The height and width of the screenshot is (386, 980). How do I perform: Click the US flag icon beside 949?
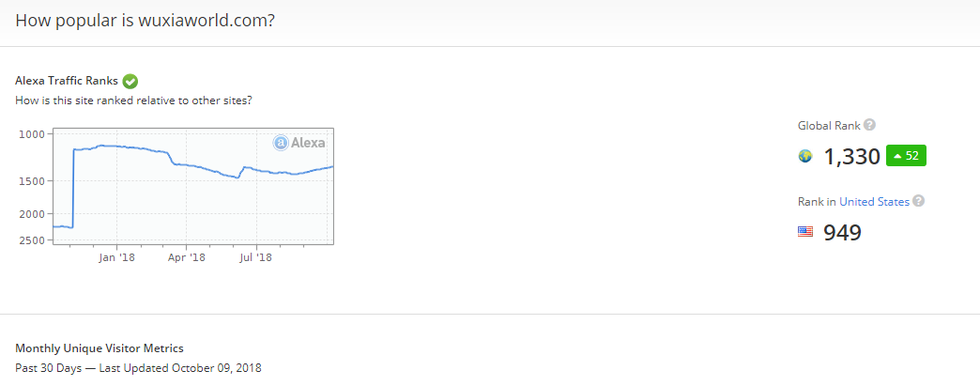coord(804,231)
